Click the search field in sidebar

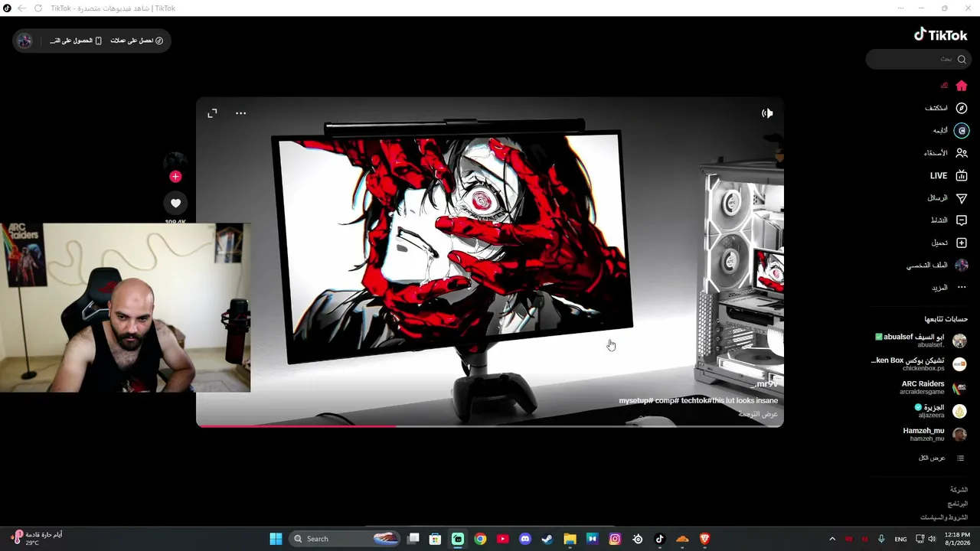917,59
